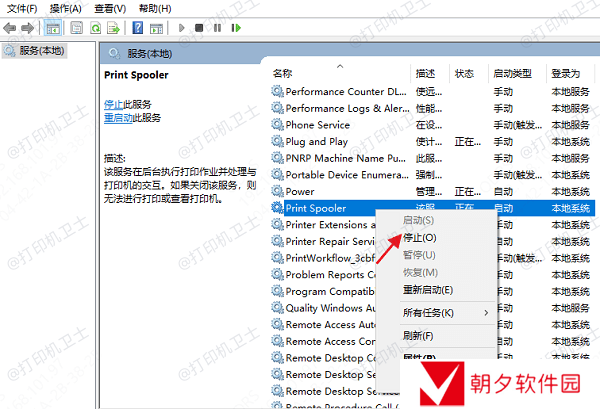Expand 所有任务(K) submenu arrow

click(486, 313)
